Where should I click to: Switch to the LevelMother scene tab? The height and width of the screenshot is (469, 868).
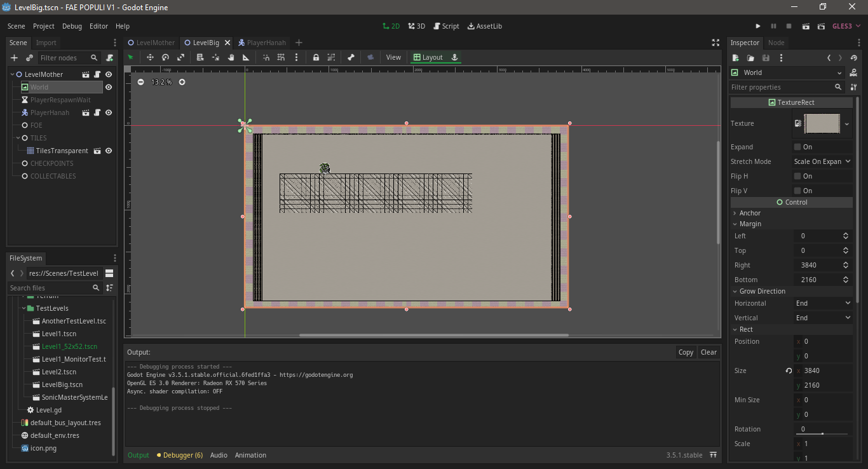tap(151, 43)
